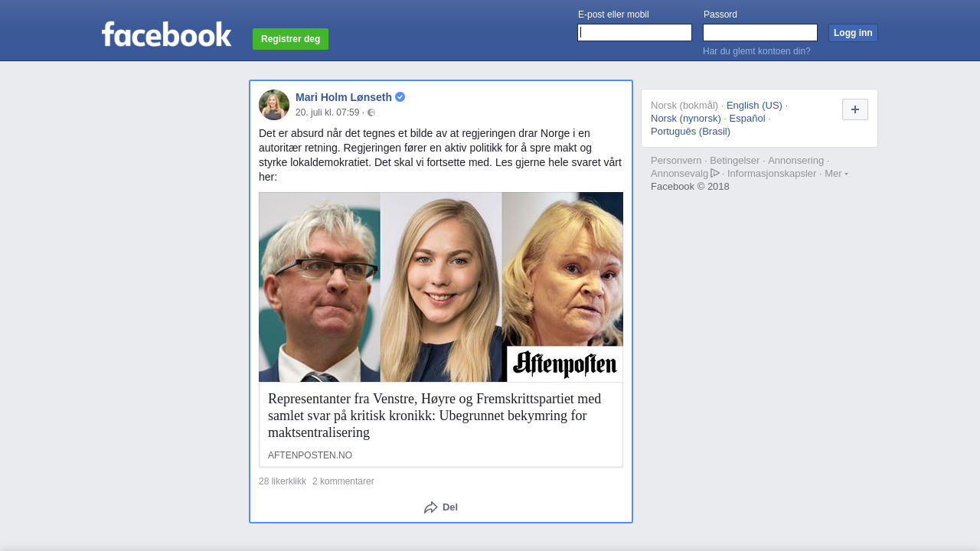Open the article headline about maktsentralisering
Screen dimensions: 980x551
tap(434, 416)
